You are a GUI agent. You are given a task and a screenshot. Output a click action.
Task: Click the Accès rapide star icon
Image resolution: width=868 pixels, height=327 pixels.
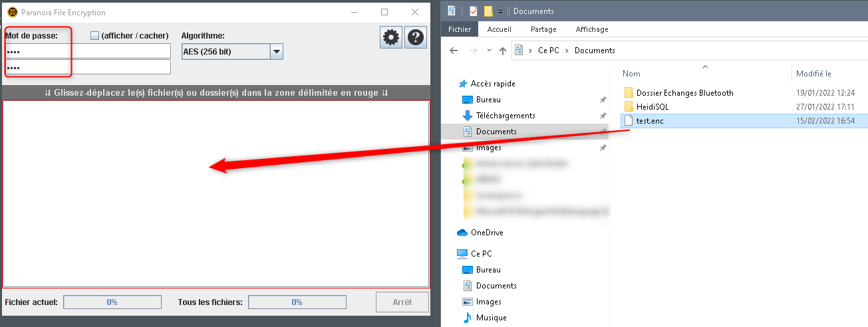point(463,84)
